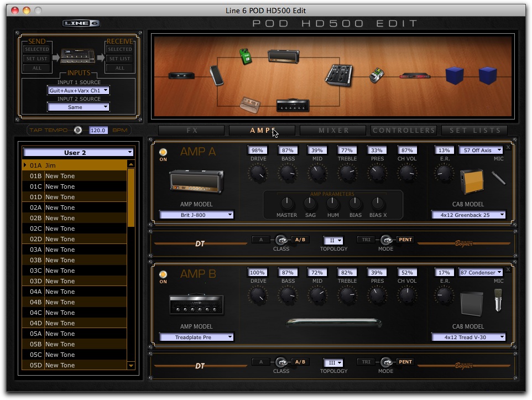532x400 pixels.
Task: Click Receive SELECTED button
Action: [120, 49]
